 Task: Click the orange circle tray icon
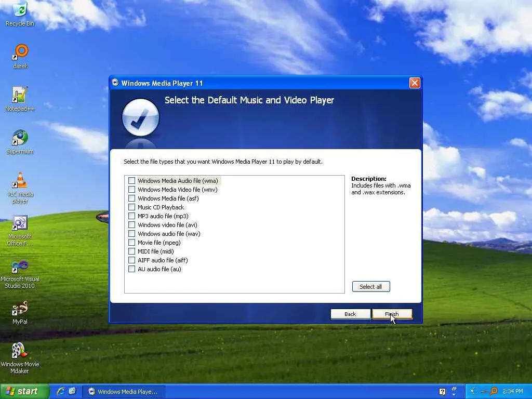click(x=494, y=391)
